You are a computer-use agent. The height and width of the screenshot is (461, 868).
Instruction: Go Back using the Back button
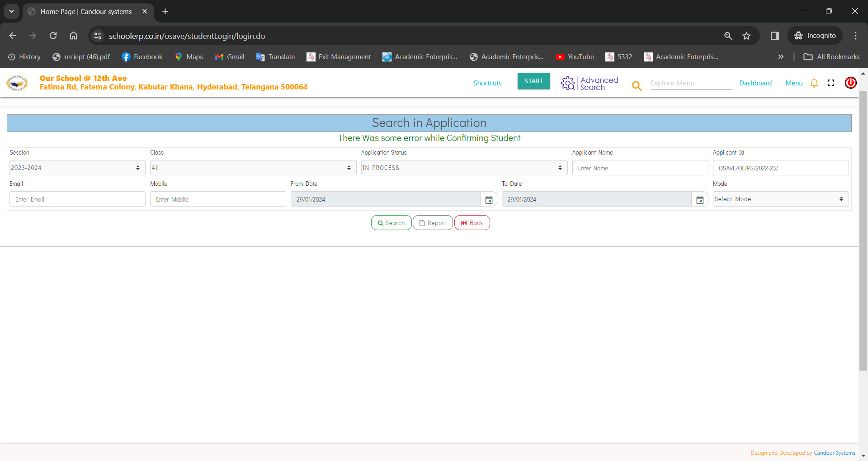[x=472, y=222]
